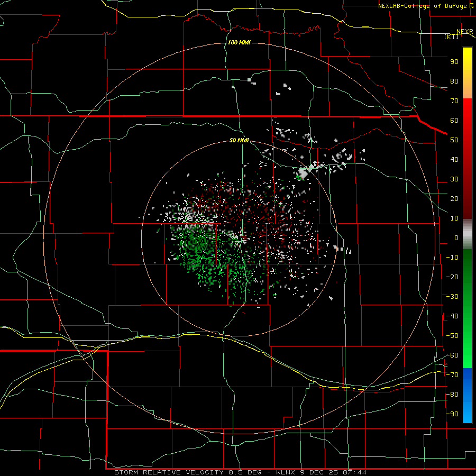Screen dimensions: 476x476
Task: Click the "-30" scale value
Action: point(452,297)
